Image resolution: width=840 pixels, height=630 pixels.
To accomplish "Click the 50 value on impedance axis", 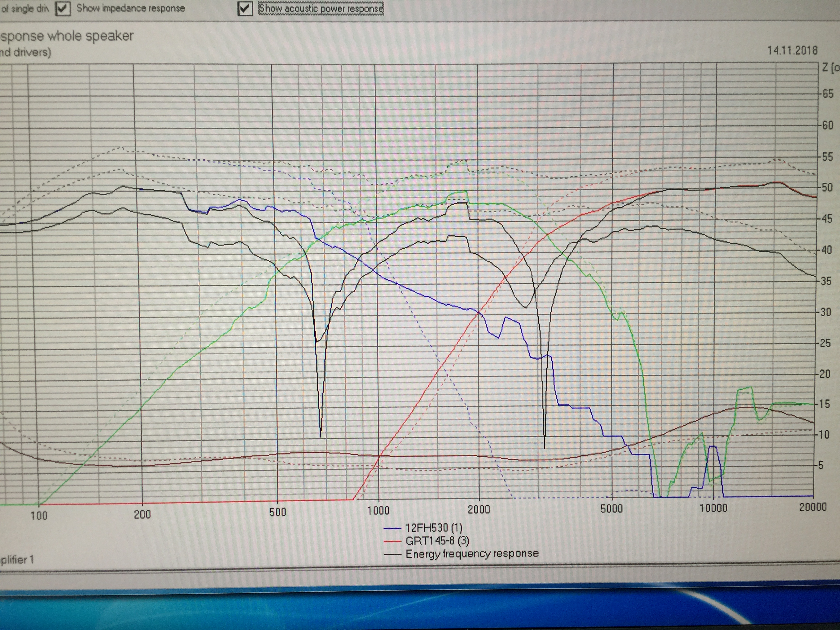I will (827, 188).
